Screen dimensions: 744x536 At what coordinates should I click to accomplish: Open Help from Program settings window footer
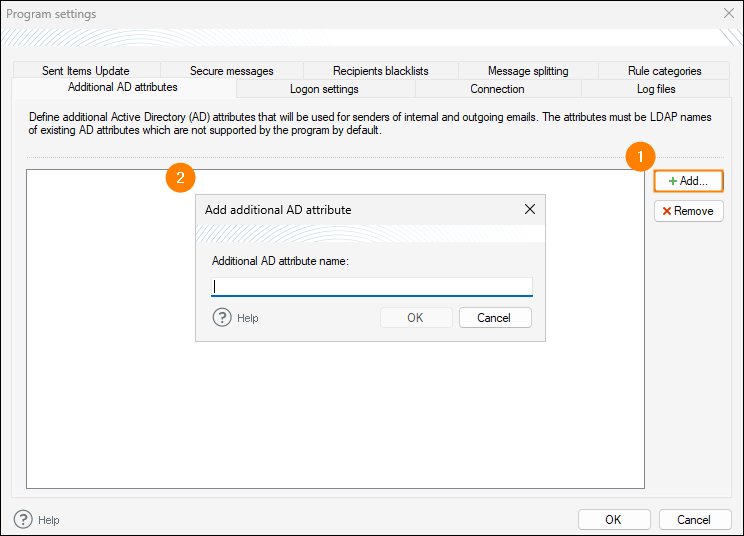point(24,520)
